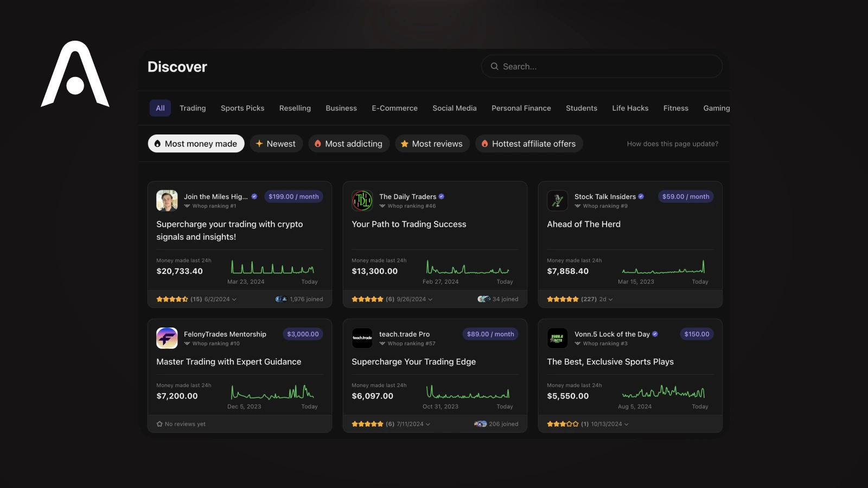Viewport: 868px width, 488px height.
Task: Click How does this page update? link
Action: click(673, 144)
